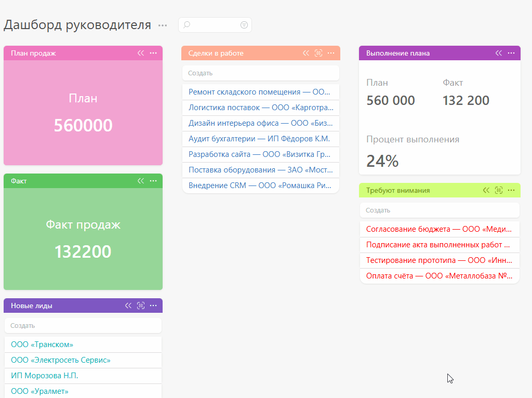Image resolution: width=532 pixels, height=398 pixels.
Task: Click the 24% completion percentage value
Action: (382, 161)
